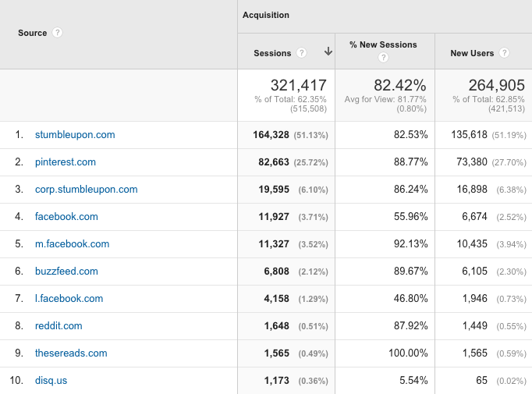
Task: Click new users value 6,674
Action: (x=474, y=217)
